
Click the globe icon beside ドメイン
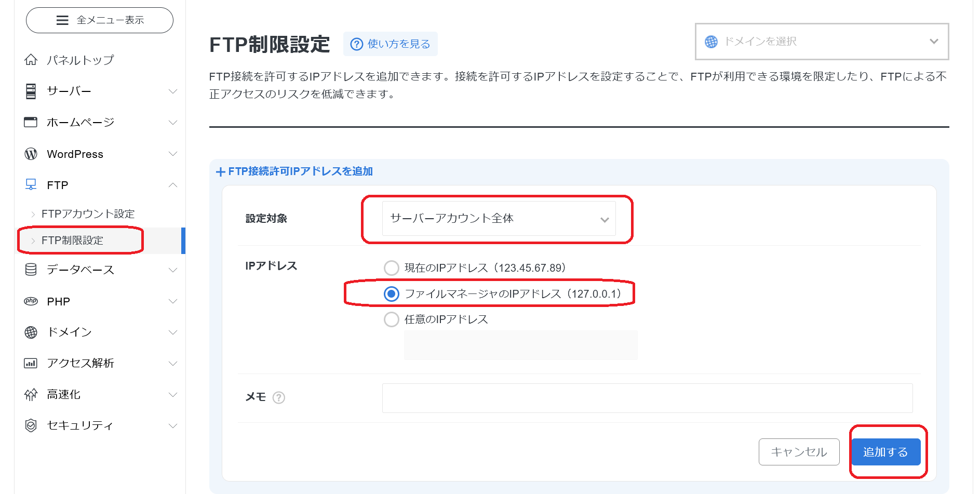point(31,332)
